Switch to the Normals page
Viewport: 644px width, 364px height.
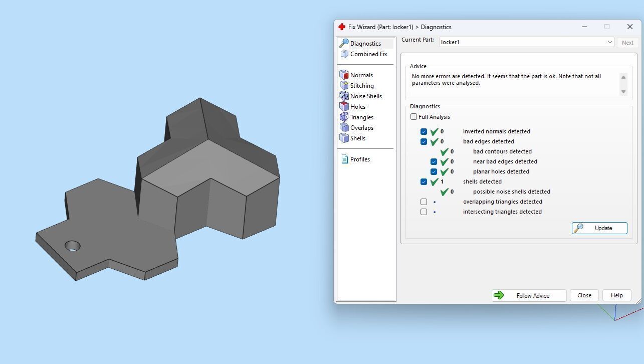point(361,75)
